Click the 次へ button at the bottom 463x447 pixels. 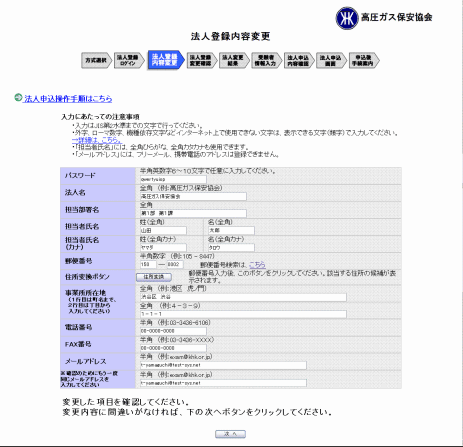230,434
